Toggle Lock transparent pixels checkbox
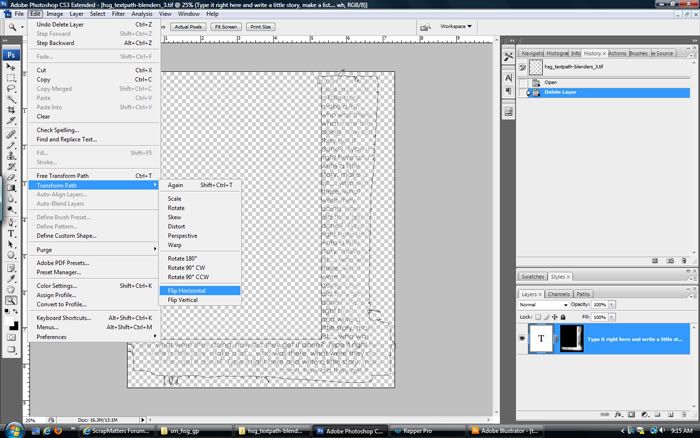The image size is (700, 438). click(540, 316)
